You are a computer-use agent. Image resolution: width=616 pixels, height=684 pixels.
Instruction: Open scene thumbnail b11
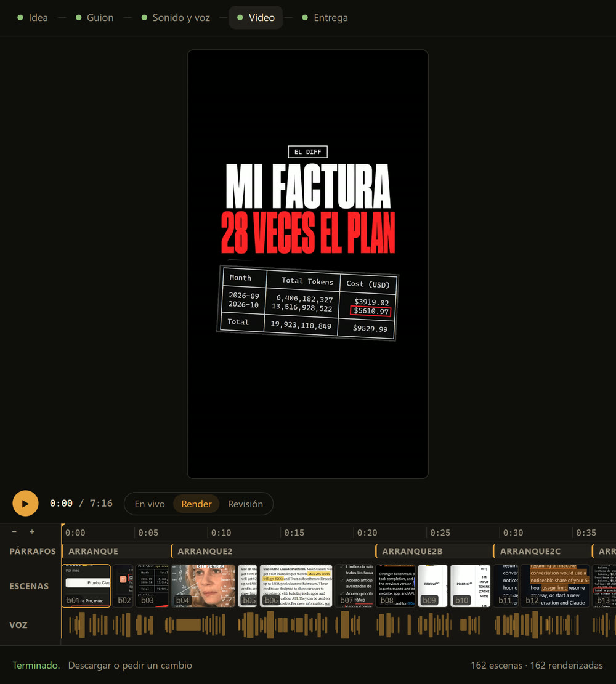506,586
